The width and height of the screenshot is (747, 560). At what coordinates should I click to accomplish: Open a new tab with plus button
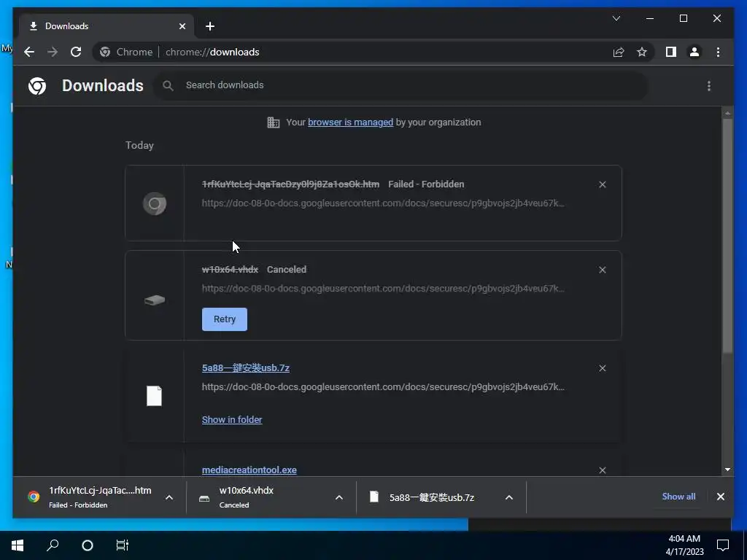pos(210,26)
